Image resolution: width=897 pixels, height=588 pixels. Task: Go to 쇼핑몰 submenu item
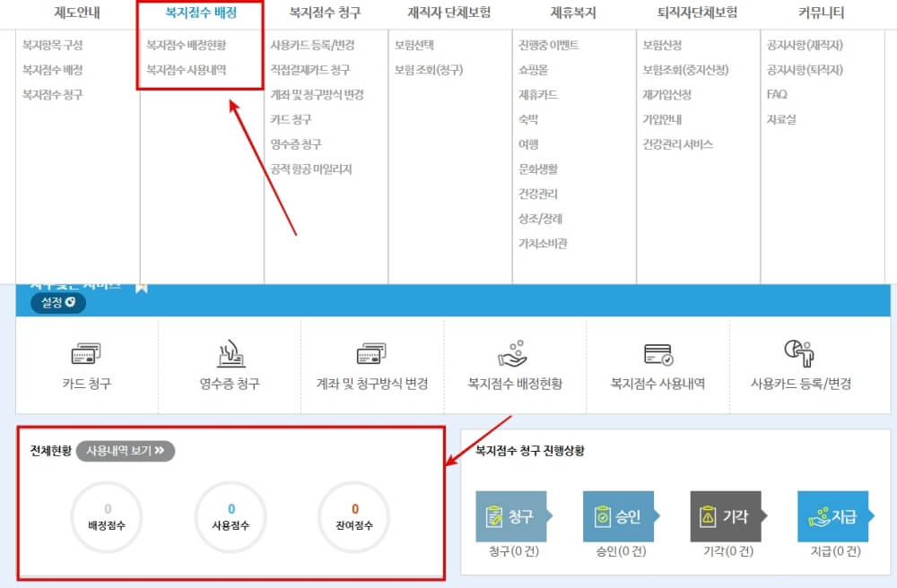coord(533,70)
